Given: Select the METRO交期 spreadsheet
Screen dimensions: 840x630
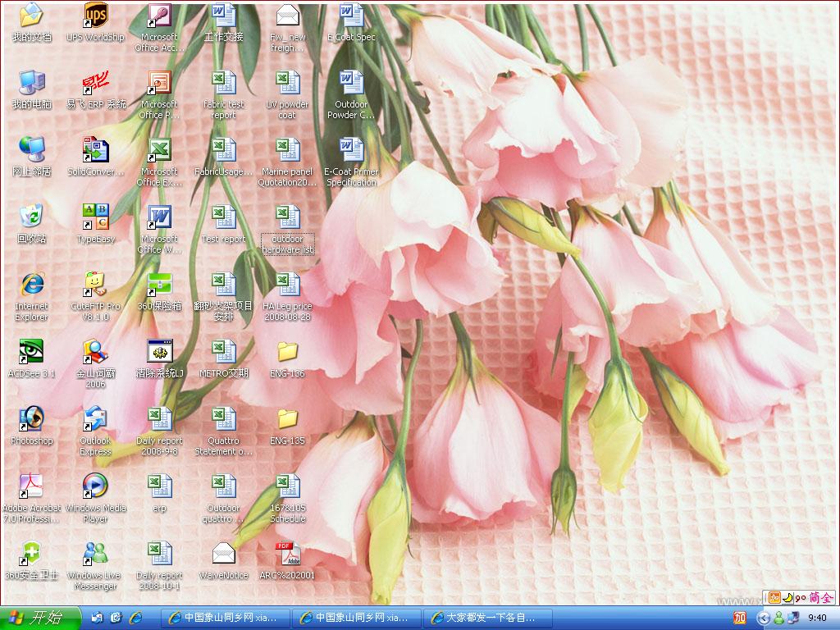Looking at the screenshot, I should click(223, 358).
